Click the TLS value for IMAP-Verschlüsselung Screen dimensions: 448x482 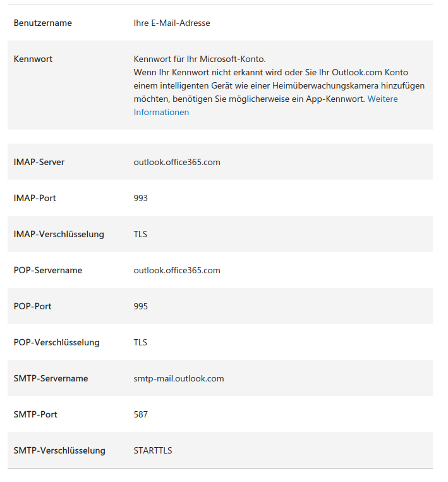tap(140, 234)
